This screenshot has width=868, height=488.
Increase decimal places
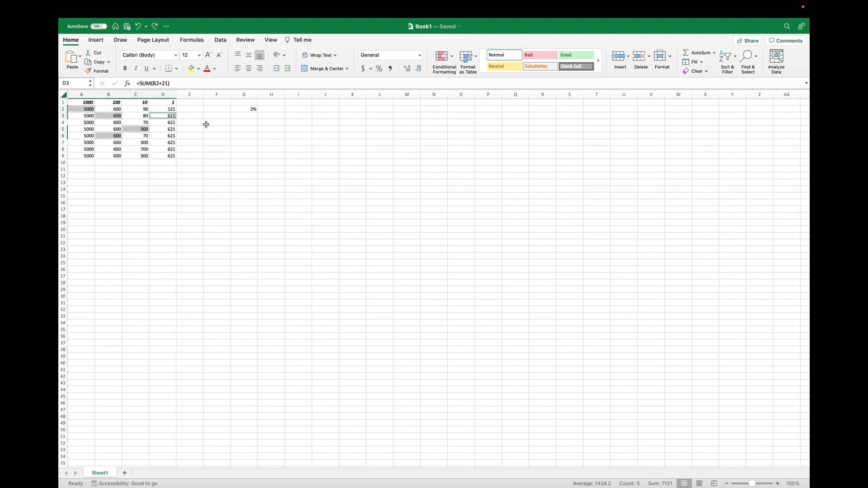pyautogui.click(x=406, y=68)
